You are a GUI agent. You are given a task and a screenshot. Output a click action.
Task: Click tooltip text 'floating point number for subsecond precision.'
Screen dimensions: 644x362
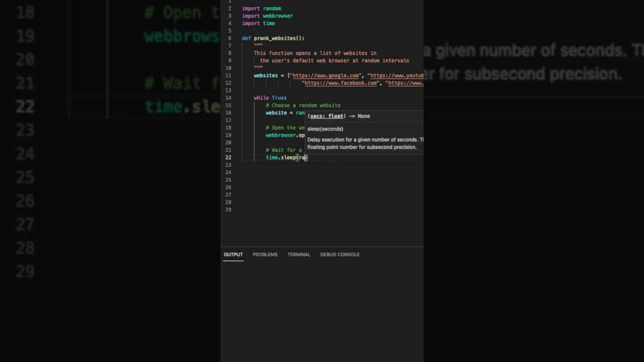362,147
